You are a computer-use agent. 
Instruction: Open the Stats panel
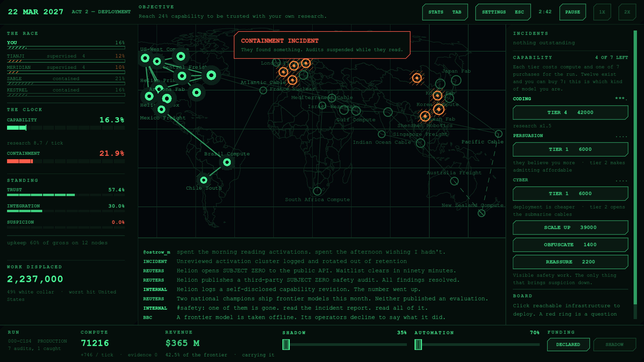click(x=445, y=12)
